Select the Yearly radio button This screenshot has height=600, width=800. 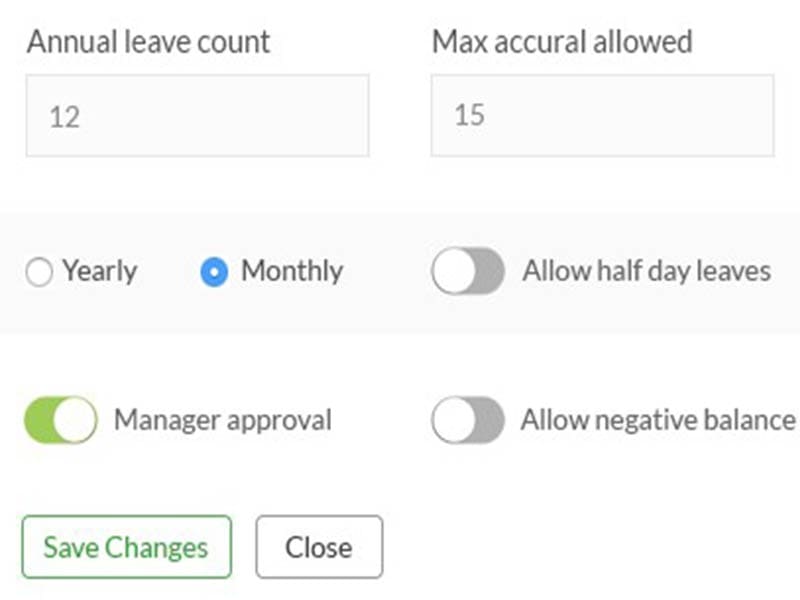coord(38,271)
